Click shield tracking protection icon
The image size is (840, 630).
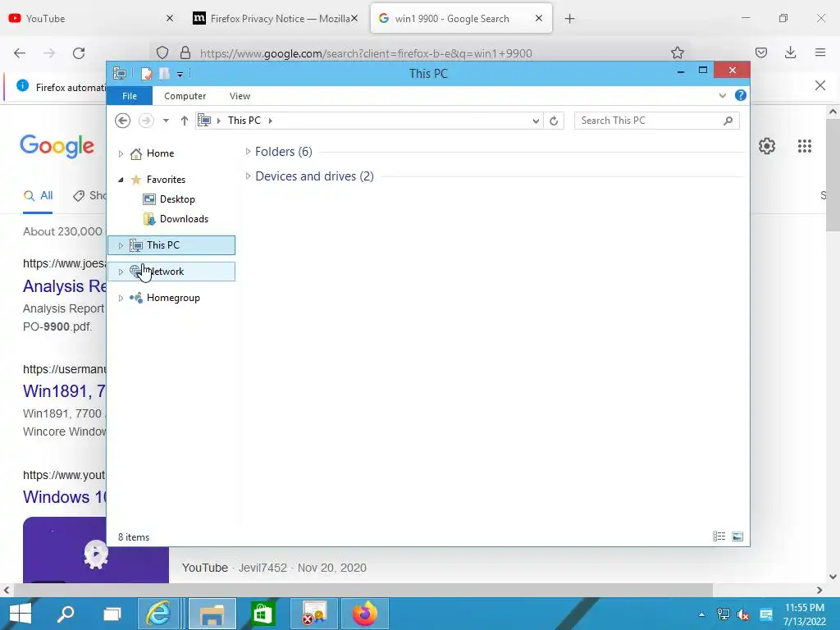click(162, 52)
